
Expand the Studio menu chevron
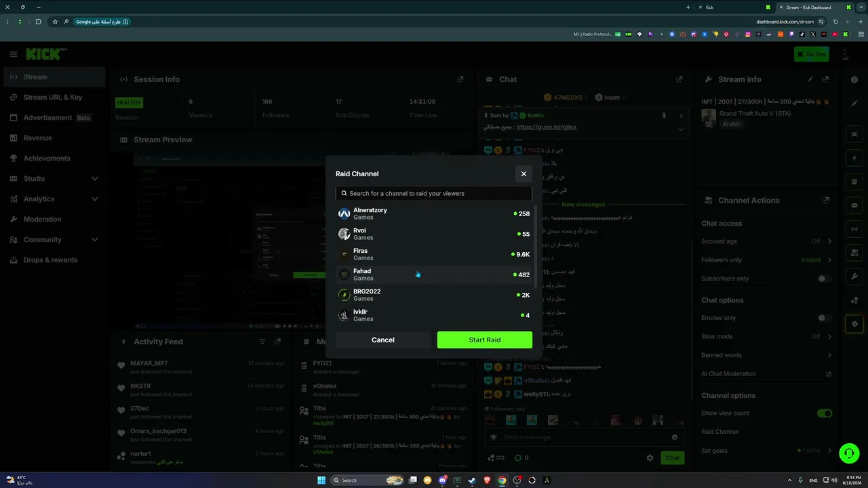pyautogui.click(x=95, y=178)
